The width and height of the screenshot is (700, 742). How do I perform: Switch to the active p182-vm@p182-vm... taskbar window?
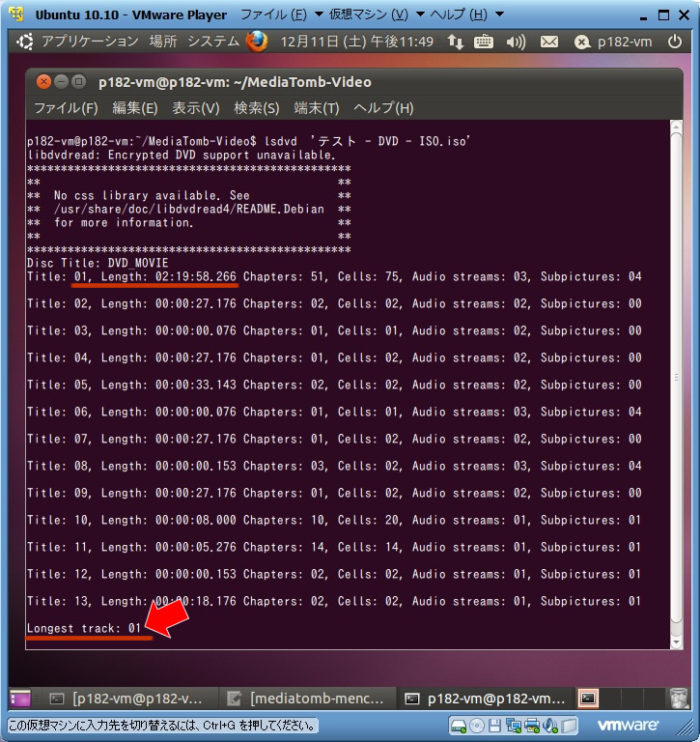(x=486, y=699)
